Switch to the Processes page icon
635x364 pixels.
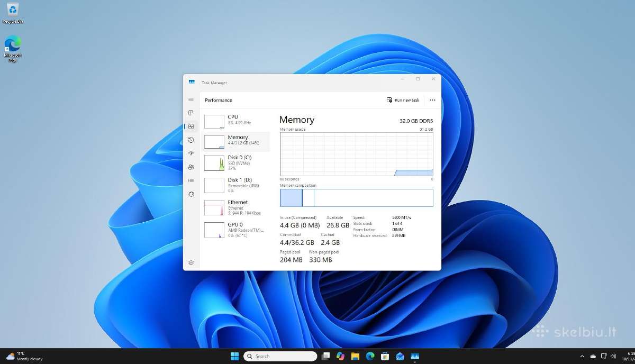click(x=191, y=113)
